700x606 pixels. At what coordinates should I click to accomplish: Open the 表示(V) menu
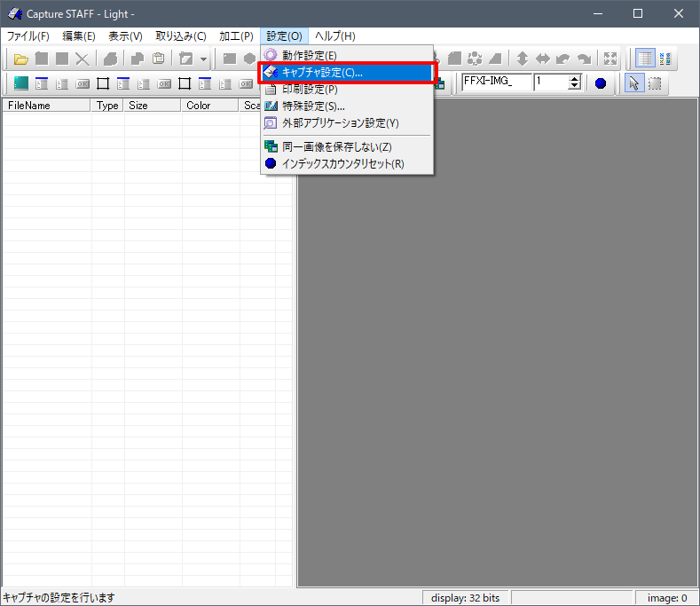125,36
